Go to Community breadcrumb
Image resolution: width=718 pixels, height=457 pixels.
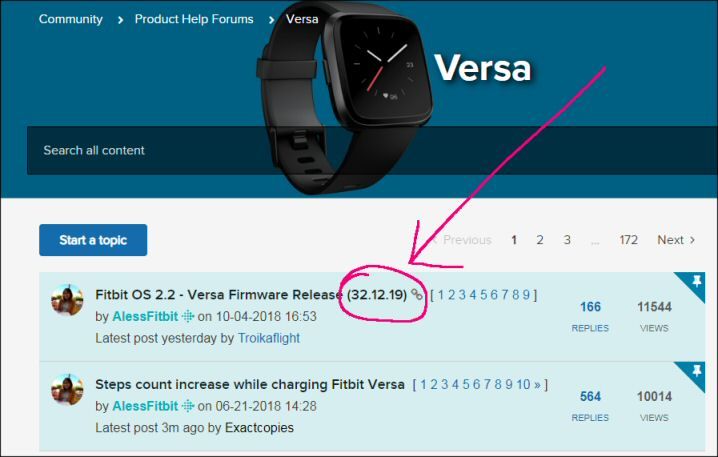pos(71,19)
